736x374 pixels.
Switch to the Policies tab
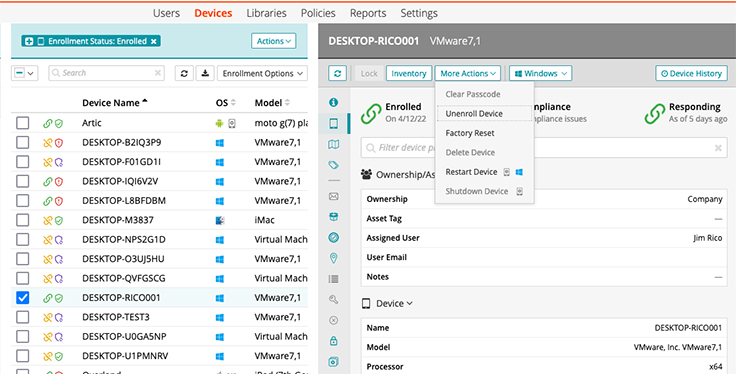click(x=318, y=13)
